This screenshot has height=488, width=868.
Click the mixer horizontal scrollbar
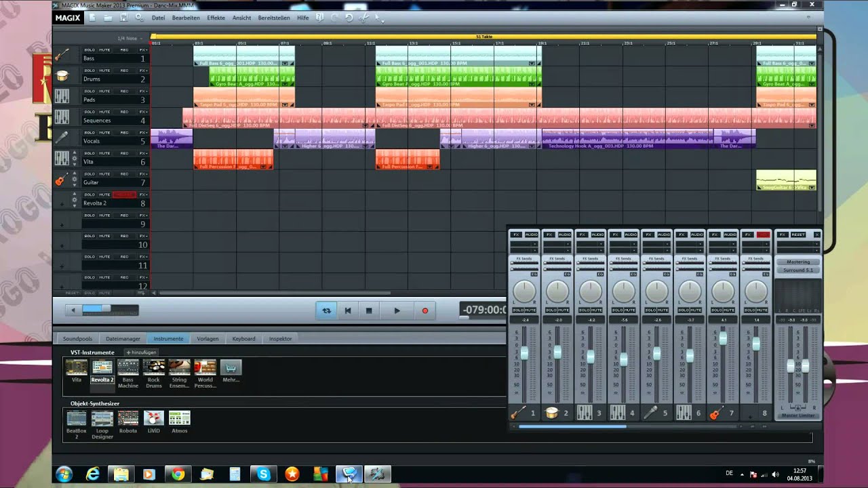pyautogui.click(x=573, y=426)
